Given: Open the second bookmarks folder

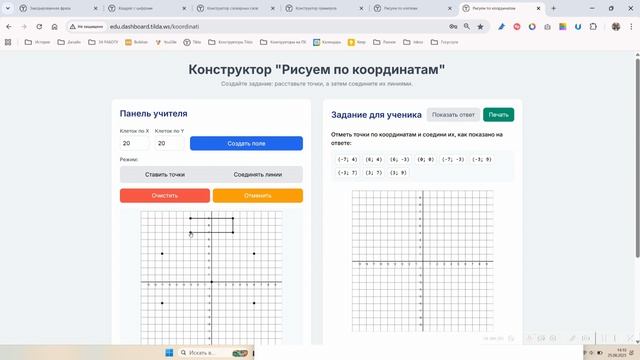Looking at the screenshot, I should [69, 42].
